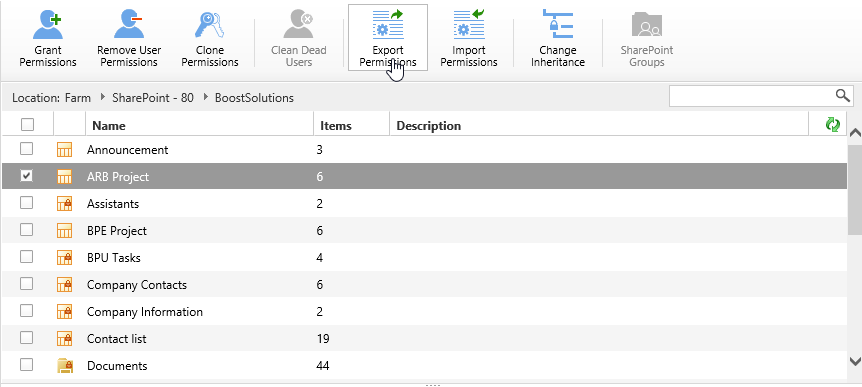Click the Documents library folder icon
This screenshot has width=862, height=387.
(x=65, y=366)
